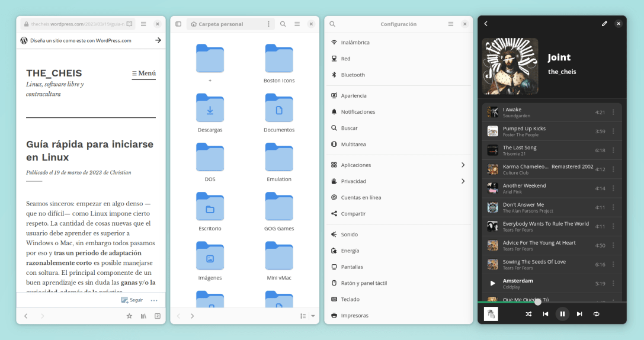The width and height of the screenshot is (644, 340).
Task: Click the Joint album cover art
Action: pos(510,66)
